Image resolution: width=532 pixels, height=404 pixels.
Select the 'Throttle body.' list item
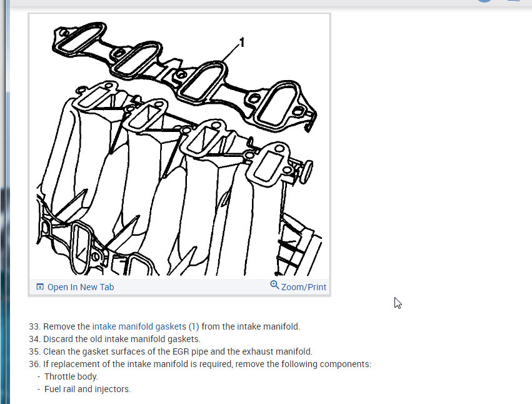pos(71,377)
